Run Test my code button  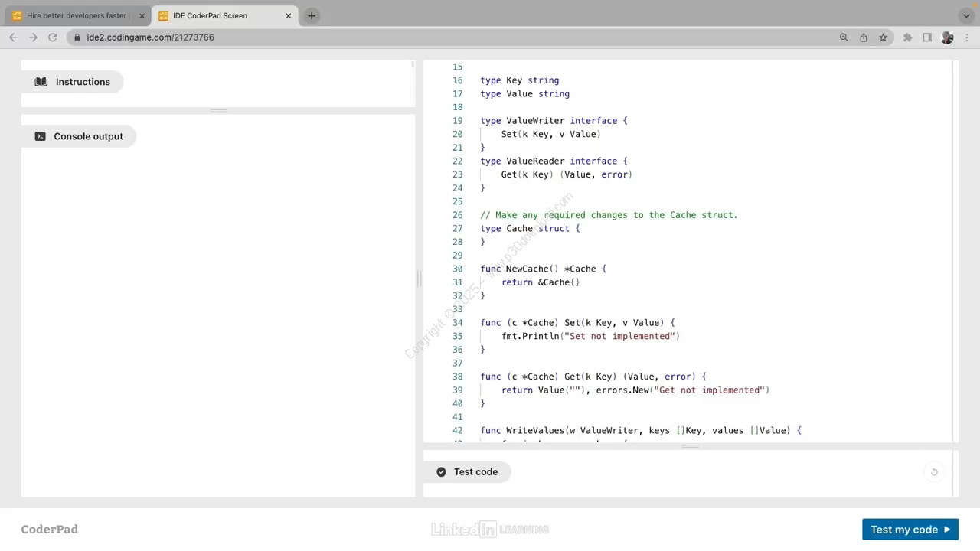pyautogui.click(x=910, y=530)
